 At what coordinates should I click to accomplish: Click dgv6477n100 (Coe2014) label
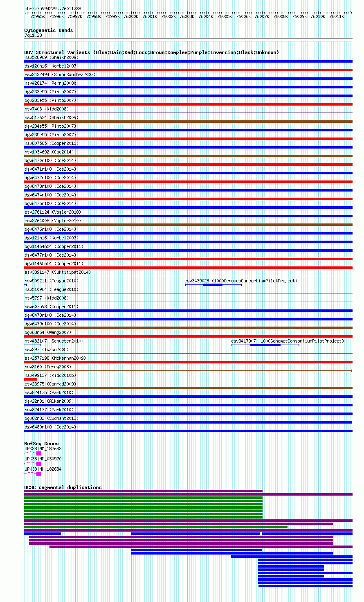tap(50, 255)
